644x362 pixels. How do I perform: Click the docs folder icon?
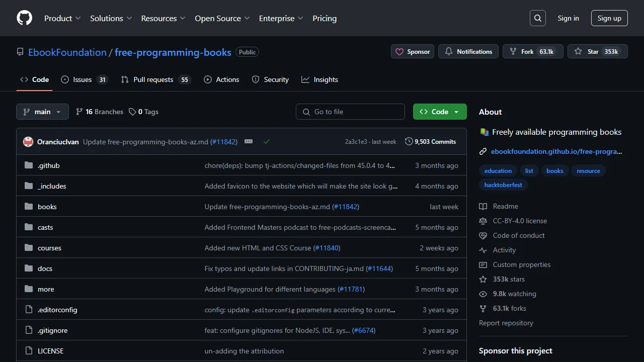(x=29, y=268)
